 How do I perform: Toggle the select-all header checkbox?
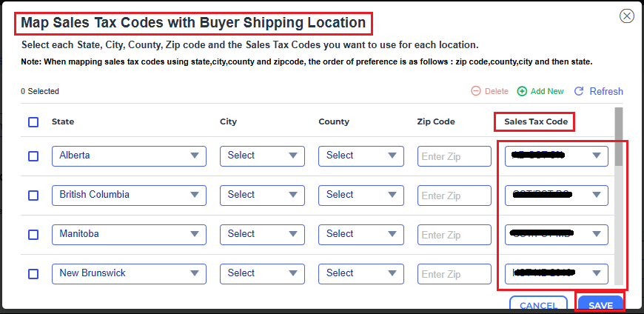(x=33, y=122)
